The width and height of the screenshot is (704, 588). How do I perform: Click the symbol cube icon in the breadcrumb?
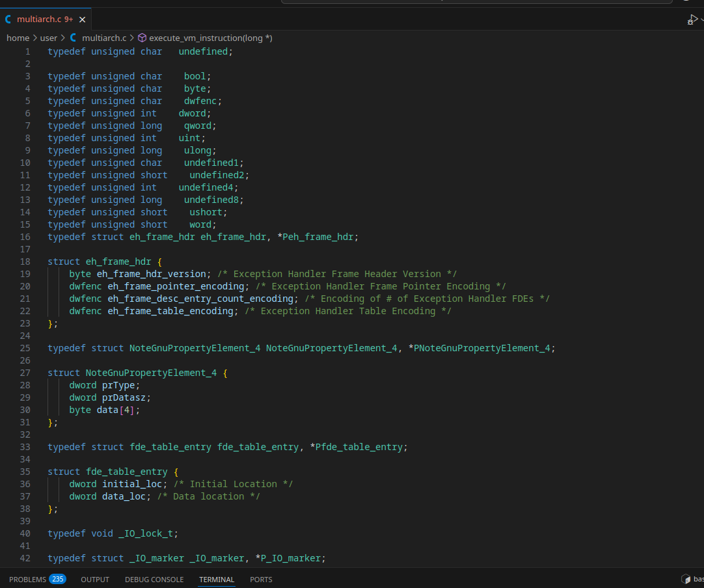(142, 38)
